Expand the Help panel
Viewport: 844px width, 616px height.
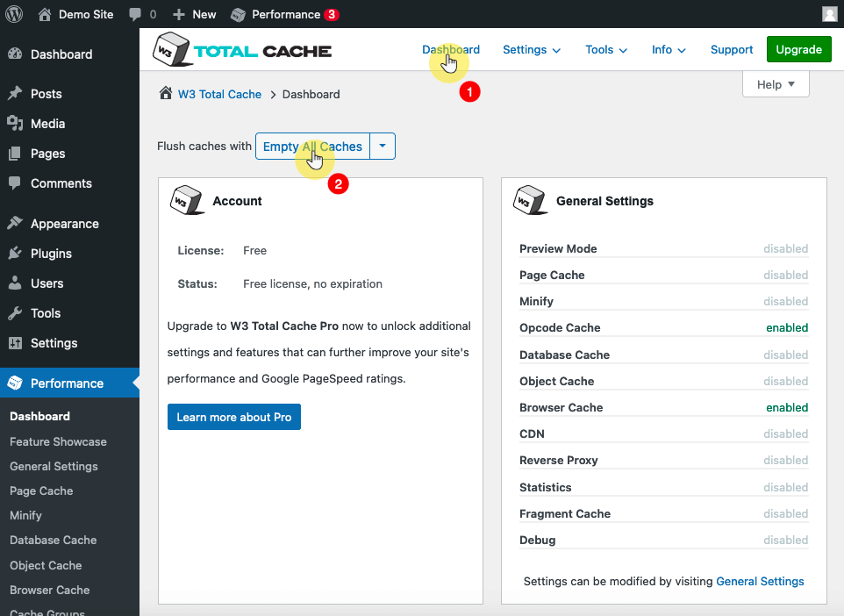pos(776,84)
